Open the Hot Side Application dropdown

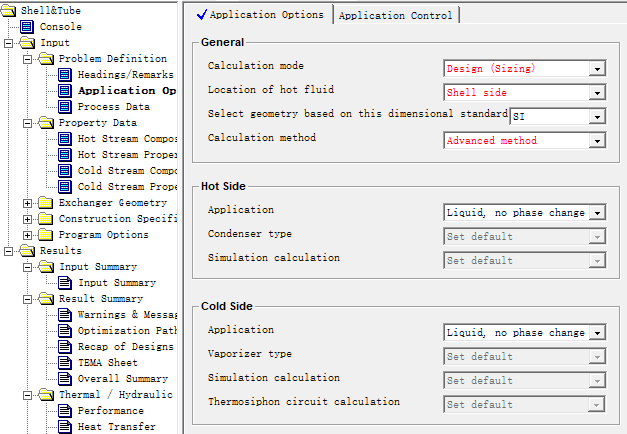[x=597, y=213]
